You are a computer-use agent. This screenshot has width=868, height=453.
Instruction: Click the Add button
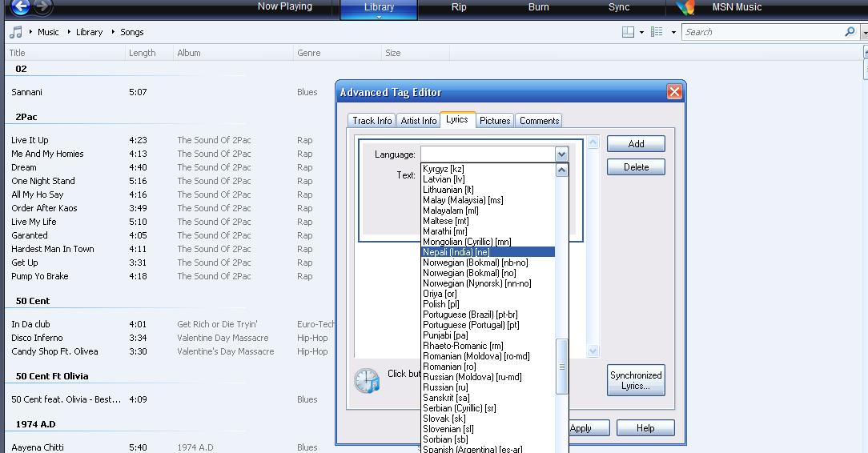coord(636,144)
